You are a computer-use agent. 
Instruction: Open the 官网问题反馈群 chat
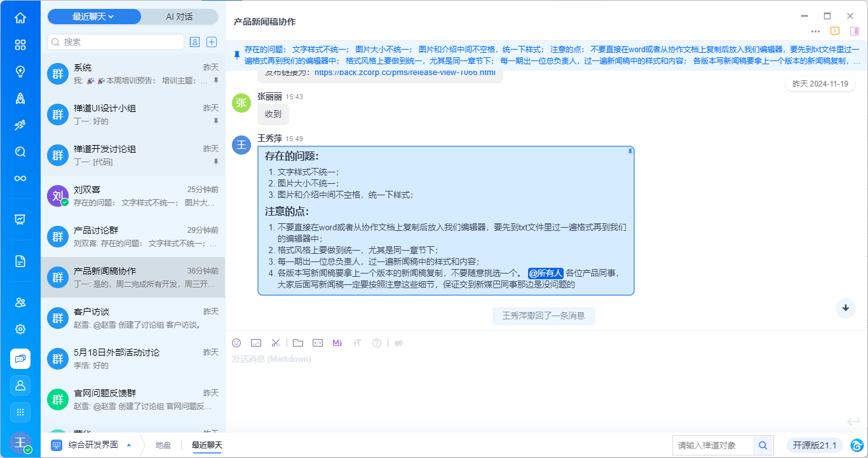(133, 399)
